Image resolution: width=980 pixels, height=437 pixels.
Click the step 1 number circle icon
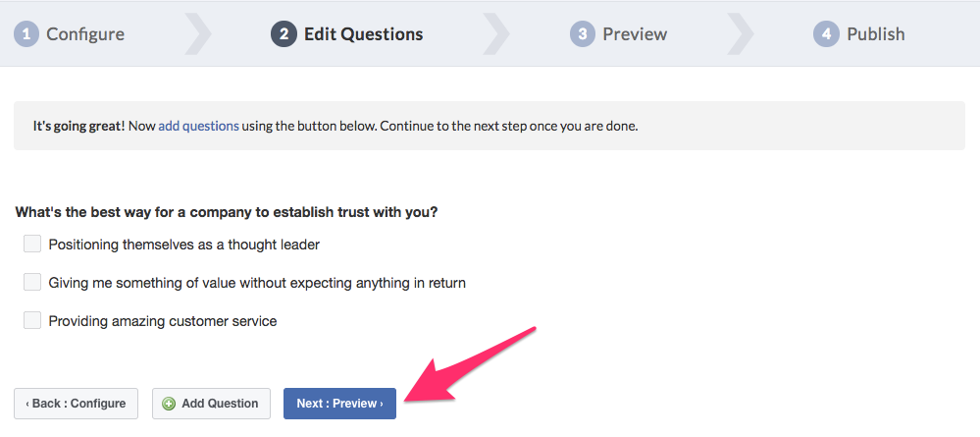26,33
